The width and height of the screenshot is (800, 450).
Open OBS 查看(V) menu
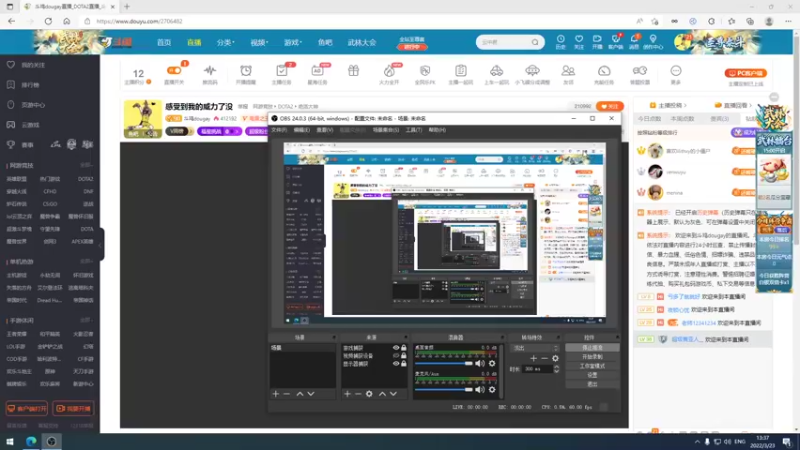pos(324,130)
